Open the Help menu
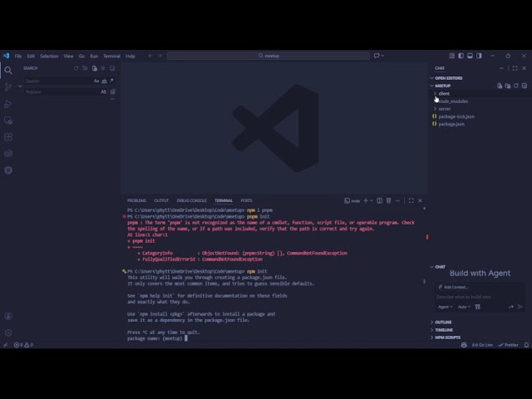 131,56
